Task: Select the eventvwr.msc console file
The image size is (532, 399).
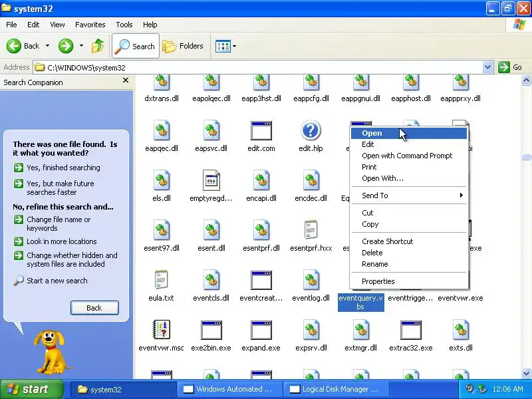Action: click(x=161, y=336)
